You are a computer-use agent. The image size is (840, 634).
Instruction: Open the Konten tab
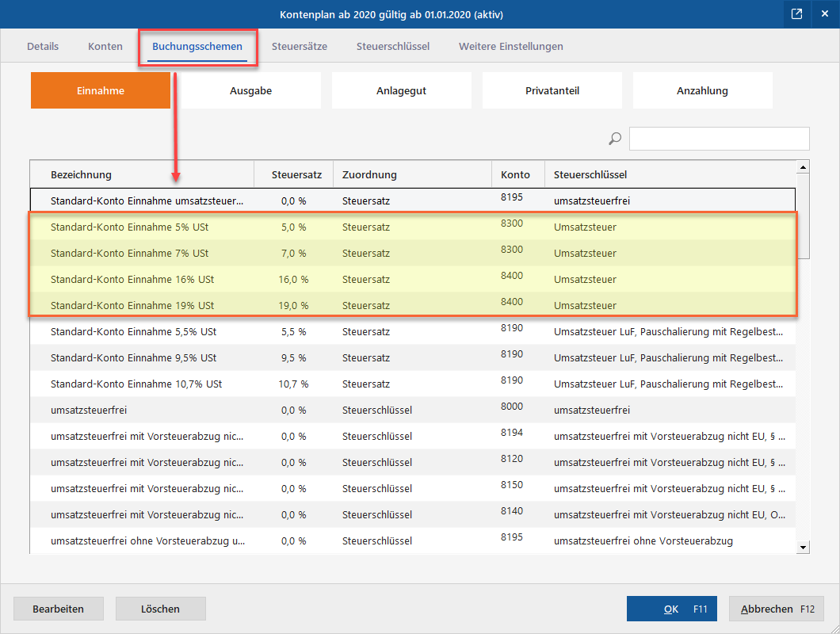(x=105, y=47)
